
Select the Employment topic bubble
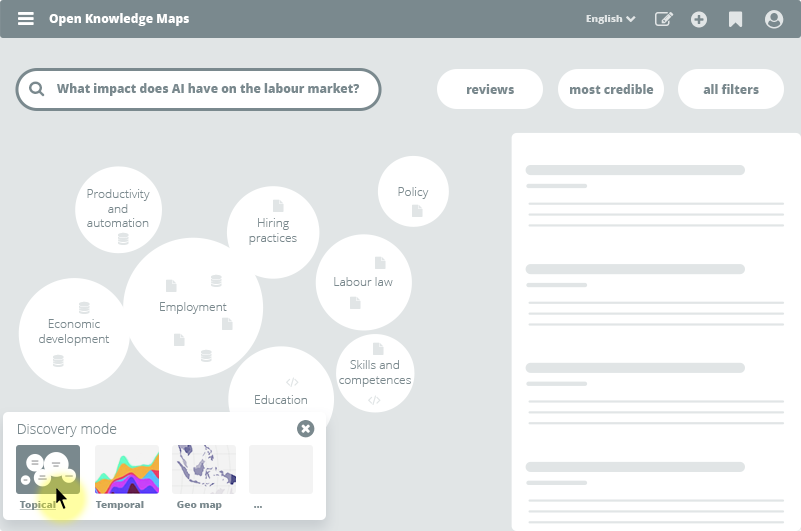click(193, 307)
